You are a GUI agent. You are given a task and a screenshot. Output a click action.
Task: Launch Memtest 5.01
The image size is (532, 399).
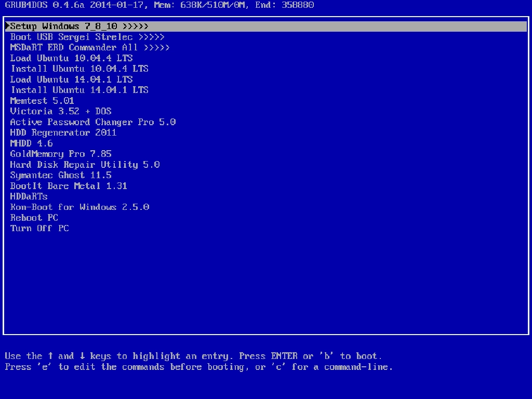coord(42,101)
